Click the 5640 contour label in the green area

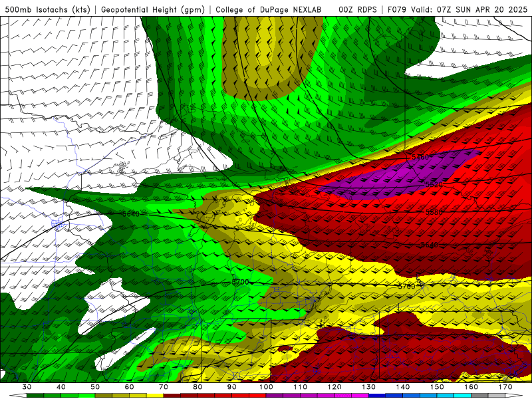(131, 214)
